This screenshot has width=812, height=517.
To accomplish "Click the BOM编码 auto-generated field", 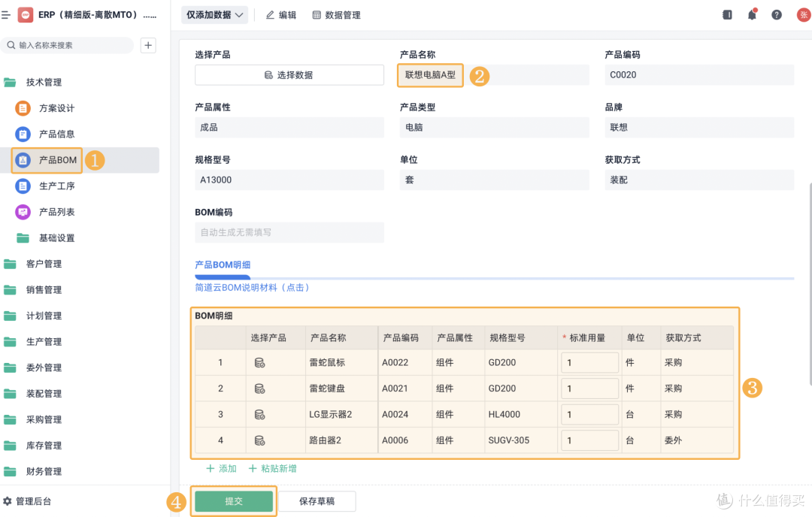I will (x=289, y=232).
